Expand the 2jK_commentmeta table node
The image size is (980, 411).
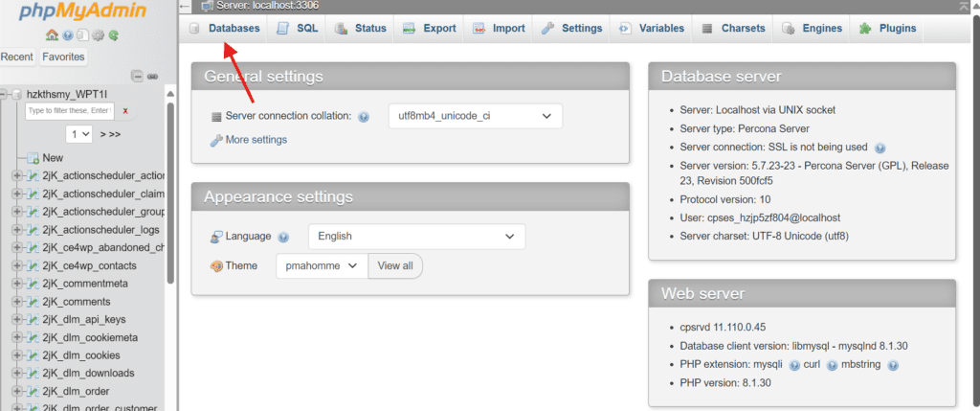tap(17, 284)
